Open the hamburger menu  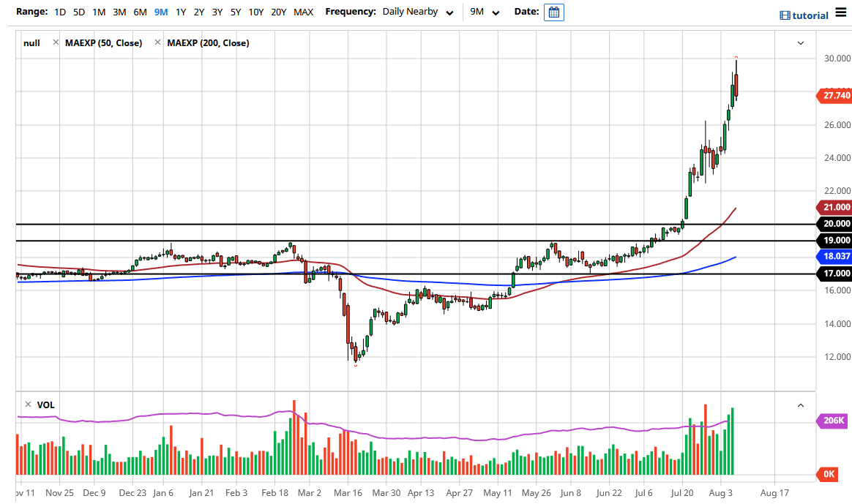[x=841, y=14]
